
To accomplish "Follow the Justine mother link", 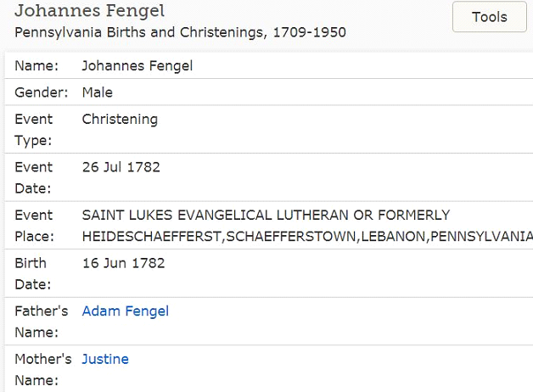I will (105, 359).
